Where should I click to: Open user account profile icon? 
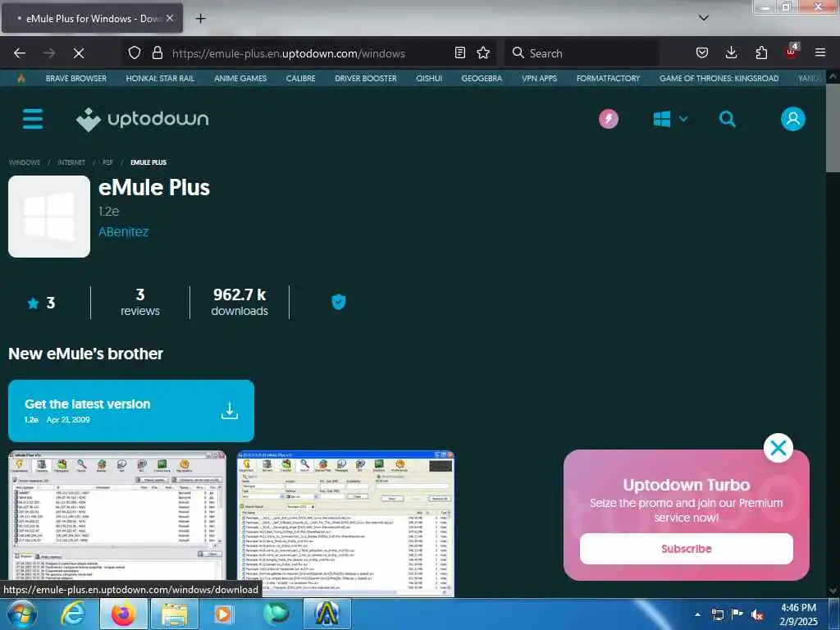click(x=793, y=119)
